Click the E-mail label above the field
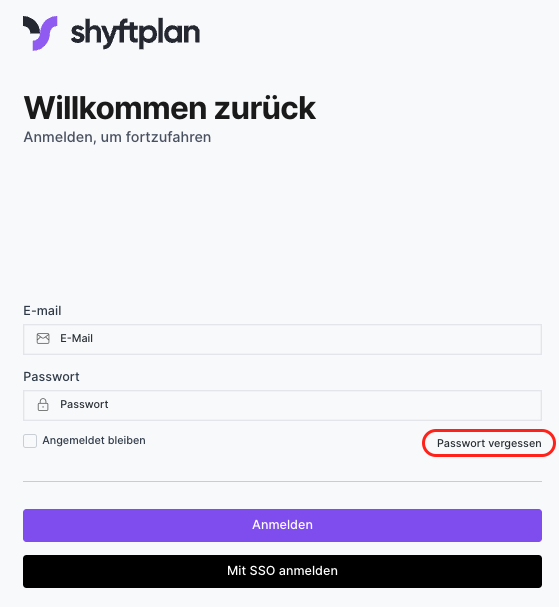 click(x=42, y=310)
